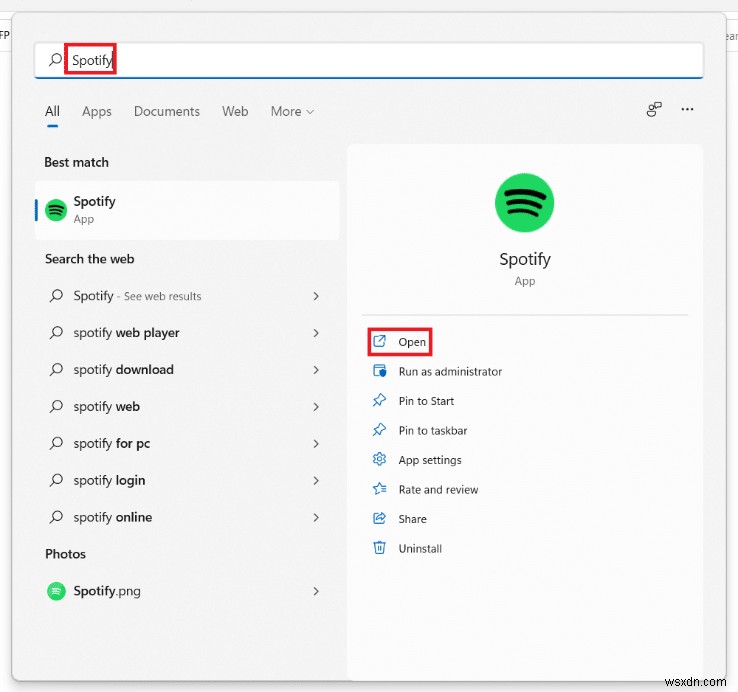Click search icon beside 'spotify for pc'

(56, 443)
